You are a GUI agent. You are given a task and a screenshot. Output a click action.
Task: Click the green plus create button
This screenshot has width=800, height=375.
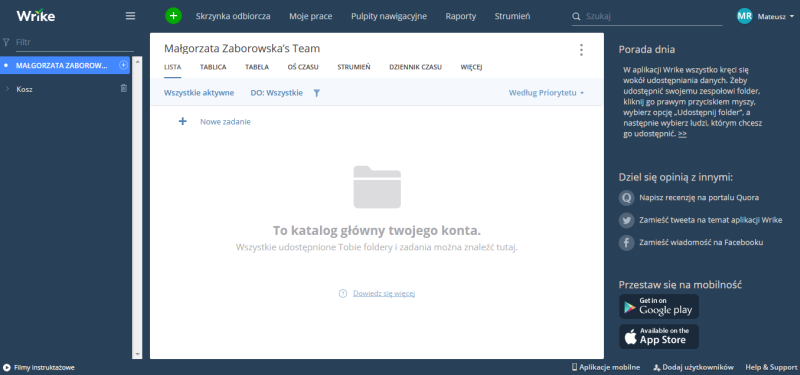coord(173,16)
